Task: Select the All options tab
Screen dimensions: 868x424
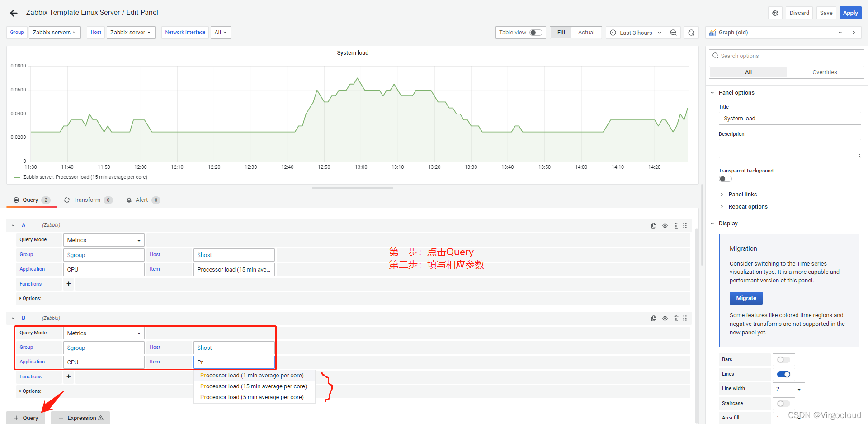Action: click(748, 72)
